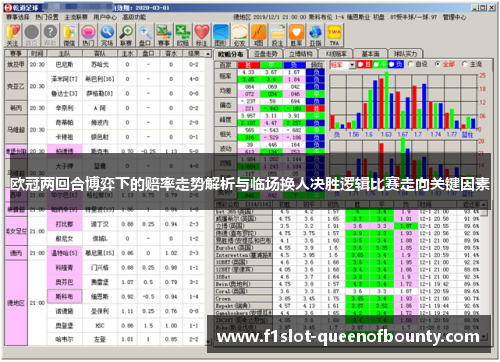Viewport: 500px width, 362px height.
Task: Open the 用户中心 menu
Action: click(105, 17)
